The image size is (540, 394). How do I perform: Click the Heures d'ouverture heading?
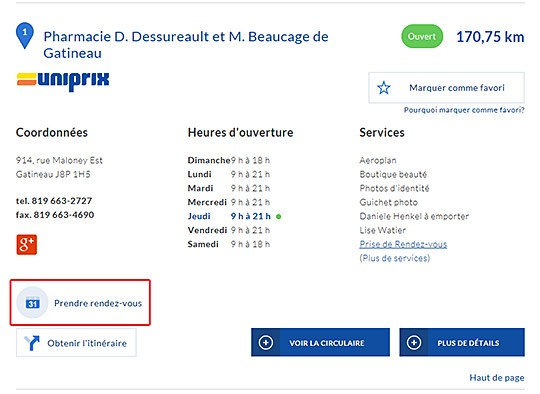(x=240, y=133)
